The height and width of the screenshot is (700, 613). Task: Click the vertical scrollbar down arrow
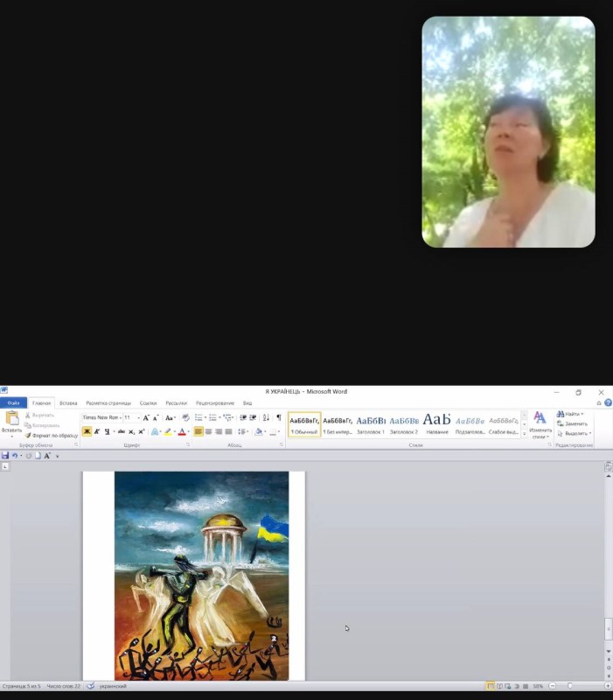608,651
